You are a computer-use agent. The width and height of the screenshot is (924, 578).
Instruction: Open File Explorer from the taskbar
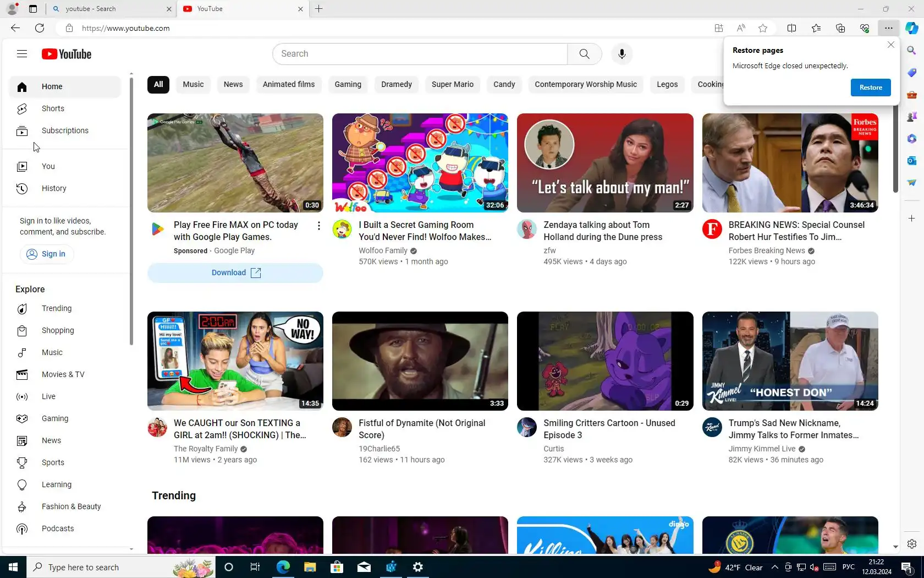coord(310,567)
